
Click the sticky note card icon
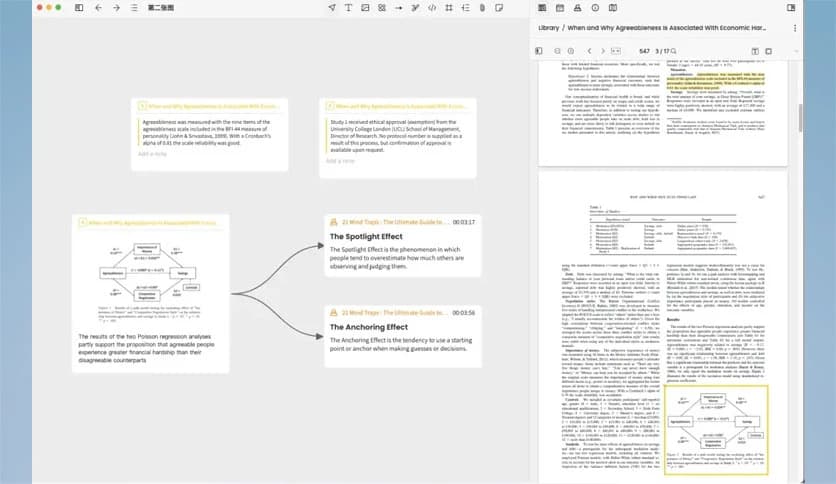[499, 7]
